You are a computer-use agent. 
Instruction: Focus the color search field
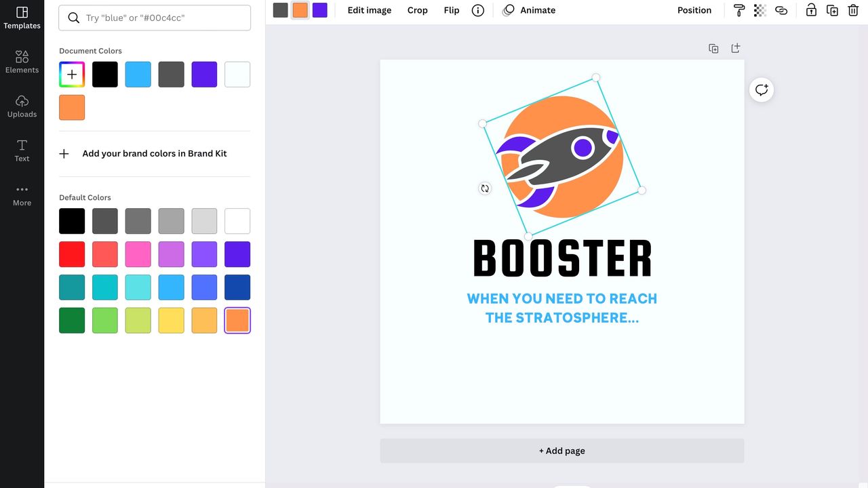[x=155, y=18]
